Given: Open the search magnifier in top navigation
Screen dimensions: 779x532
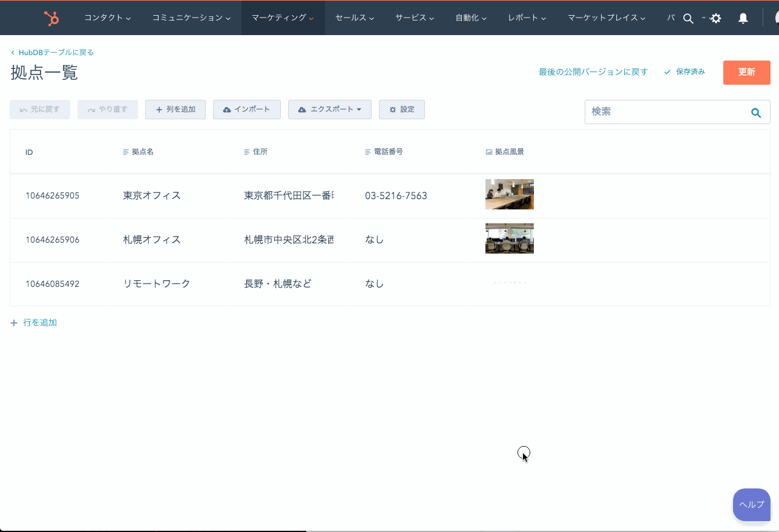Looking at the screenshot, I should (688, 19).
